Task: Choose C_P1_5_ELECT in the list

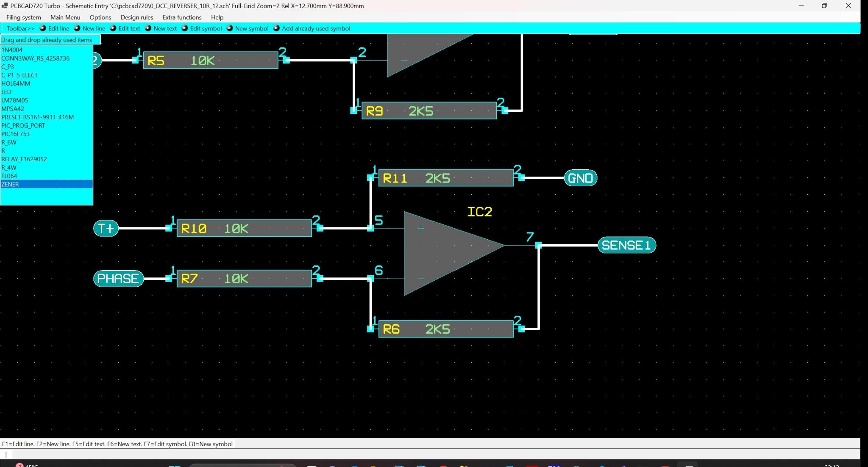Action: (47, 75)
